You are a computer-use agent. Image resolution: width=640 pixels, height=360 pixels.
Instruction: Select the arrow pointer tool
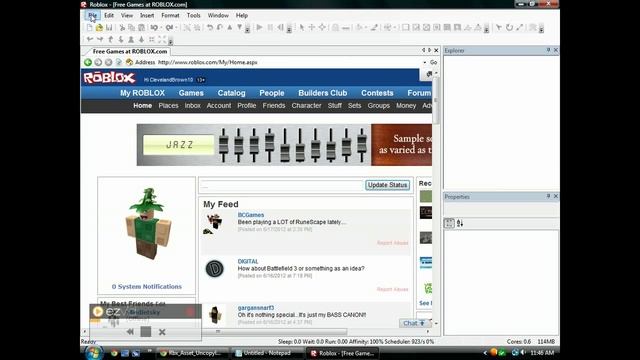pyautogui.click(x=302, y=27)
